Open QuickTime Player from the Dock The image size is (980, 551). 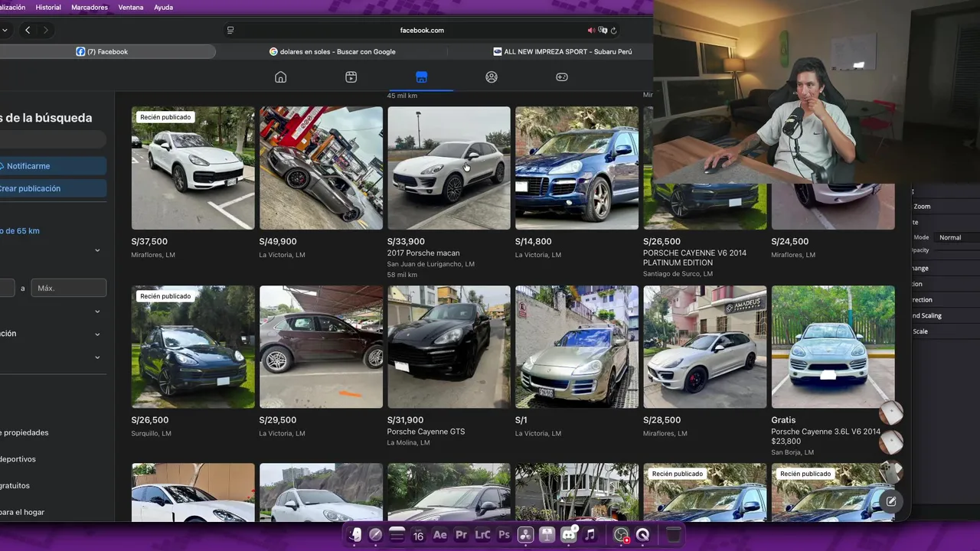point(642,535)
